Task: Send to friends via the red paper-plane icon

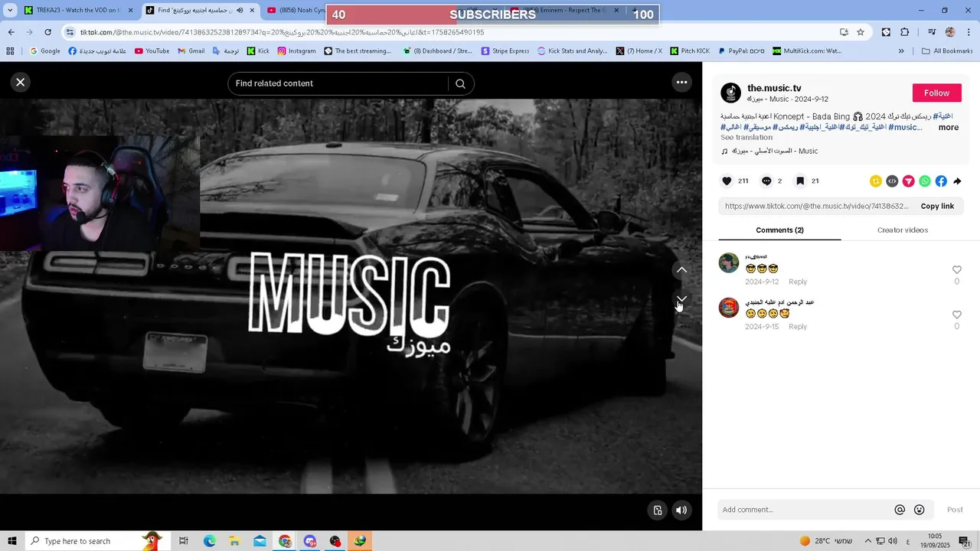Action: (908, 181)
